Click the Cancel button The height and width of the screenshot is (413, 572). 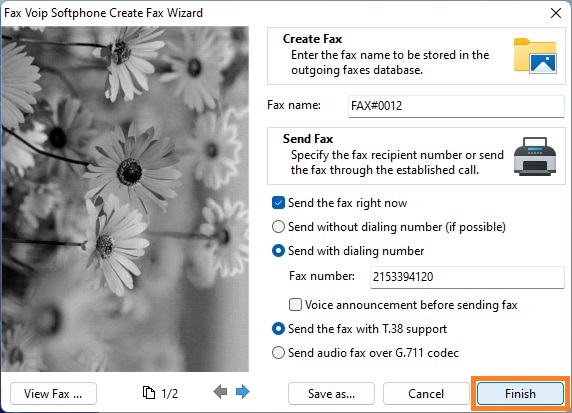pyautogui.click(x=426, y=393)
